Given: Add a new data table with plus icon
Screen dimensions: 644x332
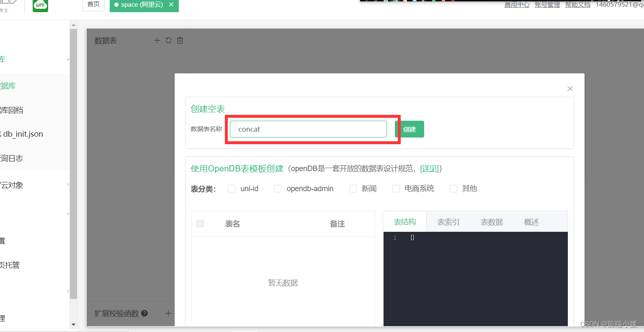Looking at the screenshot, I should 157,41.
